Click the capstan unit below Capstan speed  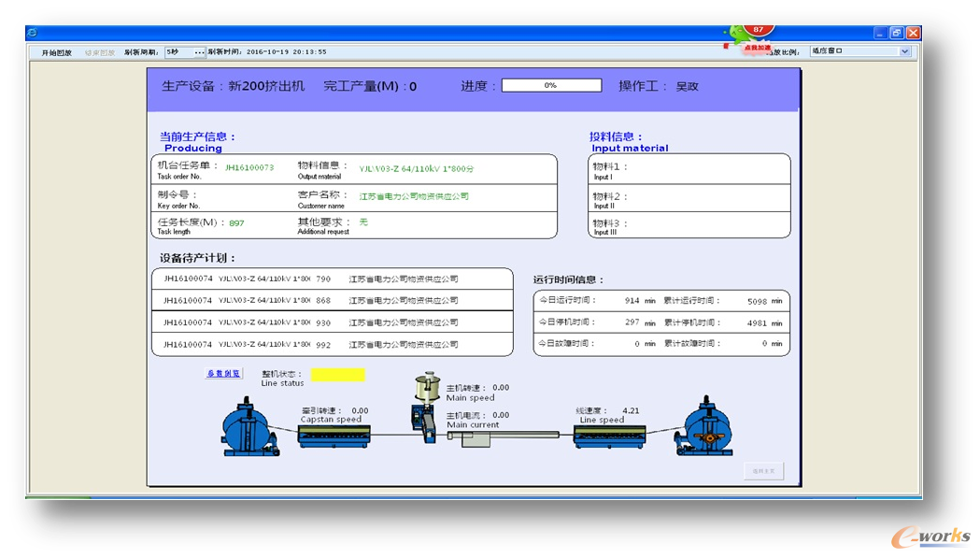[334, 436]
